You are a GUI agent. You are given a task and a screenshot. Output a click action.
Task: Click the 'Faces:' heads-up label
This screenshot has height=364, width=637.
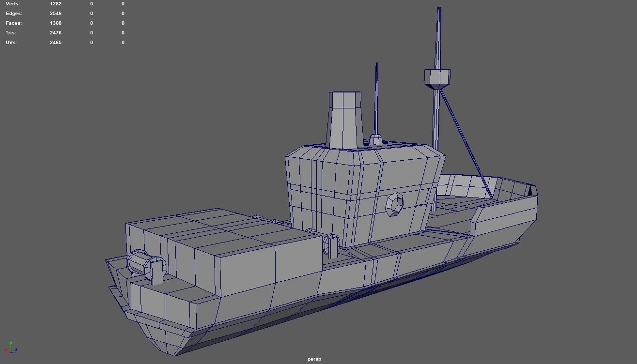pyautogui.click(x=14, y=23)
